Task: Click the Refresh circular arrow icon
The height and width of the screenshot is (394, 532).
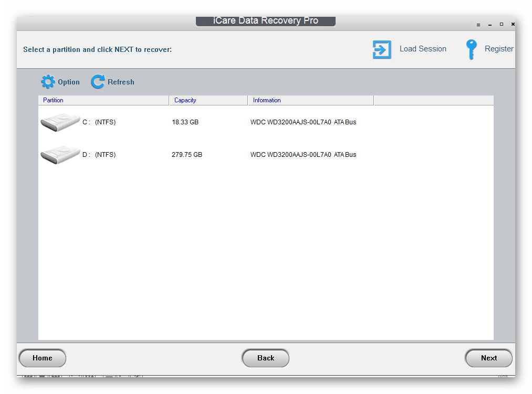Action: pyautogui.click(x=98, y=82)
